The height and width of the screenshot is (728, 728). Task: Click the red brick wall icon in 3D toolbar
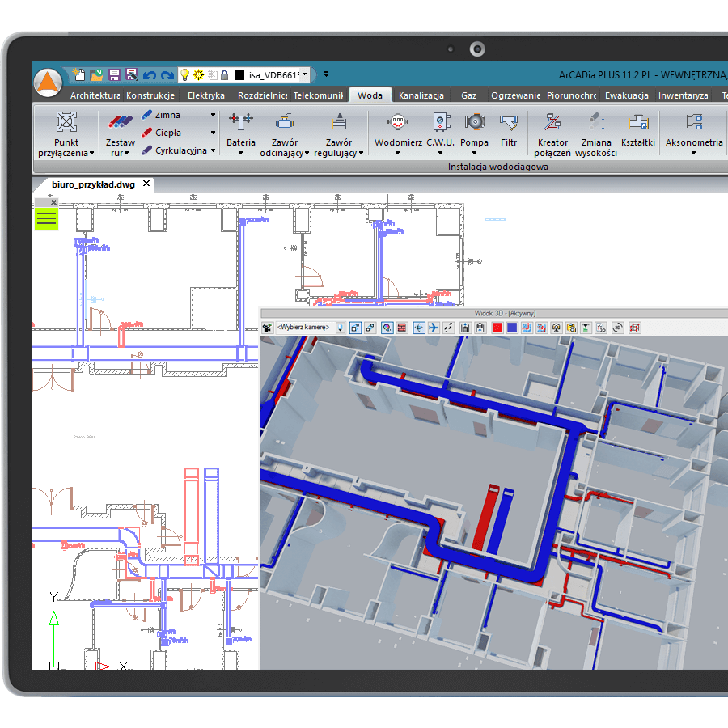pos(401,328)
